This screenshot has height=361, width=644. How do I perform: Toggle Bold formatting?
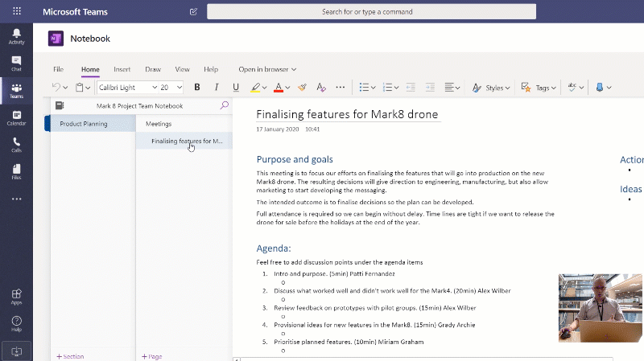pyautogui.click(x=197, y=87)
